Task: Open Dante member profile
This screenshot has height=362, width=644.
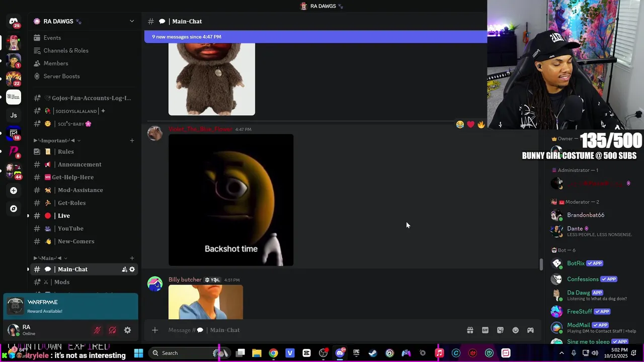Action: (x=591, y=231)
